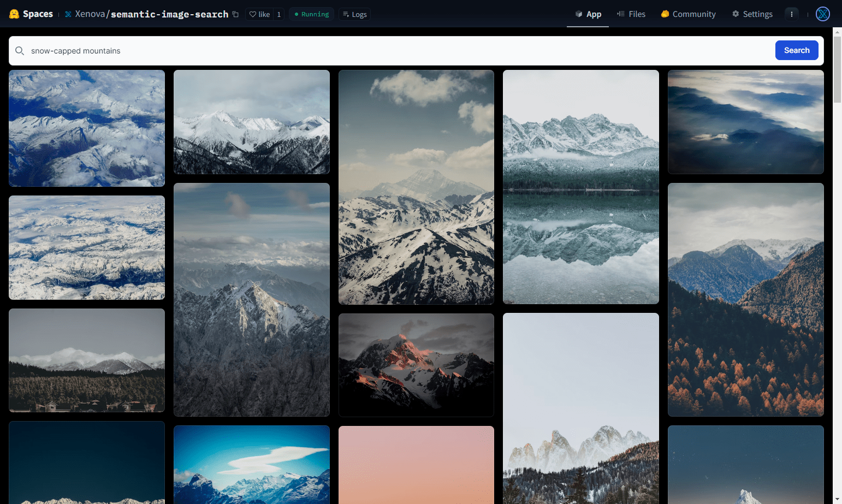842x504 pixels.
Task: Switch to the Files tab
Action: click(x=631, y=14)
